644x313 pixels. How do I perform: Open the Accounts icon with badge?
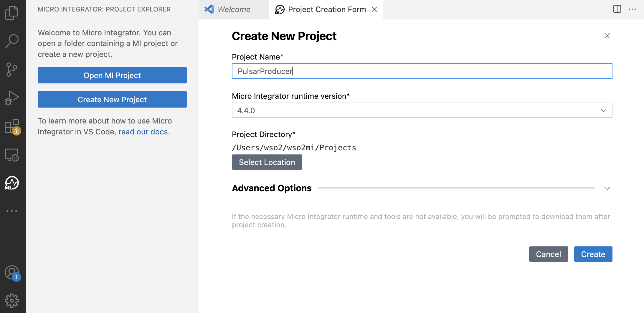pyautogui.click(x=12, y=273)
